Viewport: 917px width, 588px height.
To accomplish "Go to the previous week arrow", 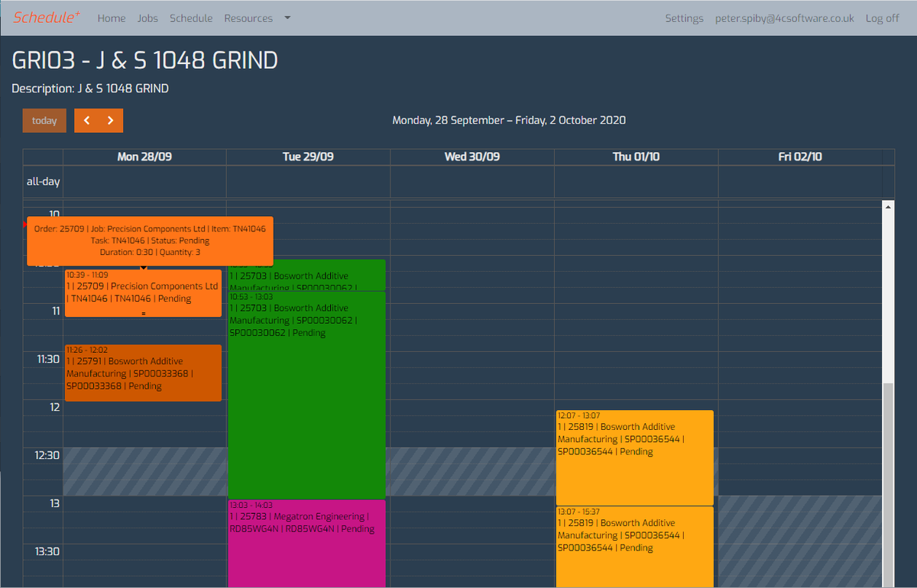I will [x=86, y=121].
